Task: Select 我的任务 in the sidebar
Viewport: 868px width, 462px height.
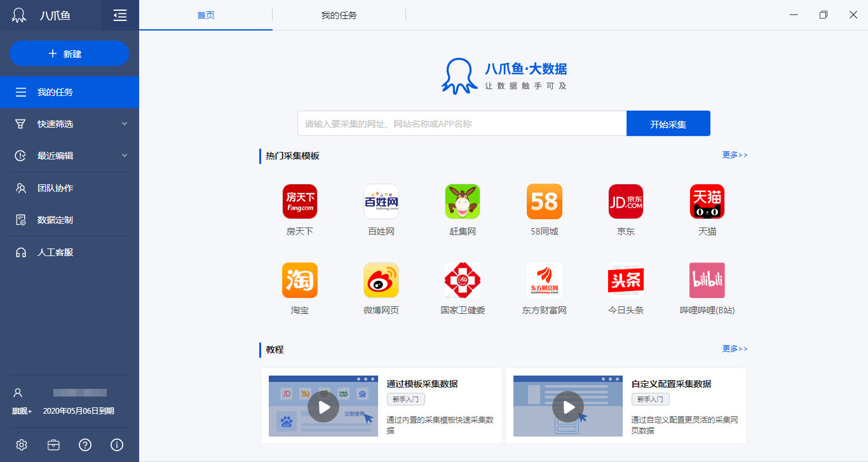Action: click(69, 92)
